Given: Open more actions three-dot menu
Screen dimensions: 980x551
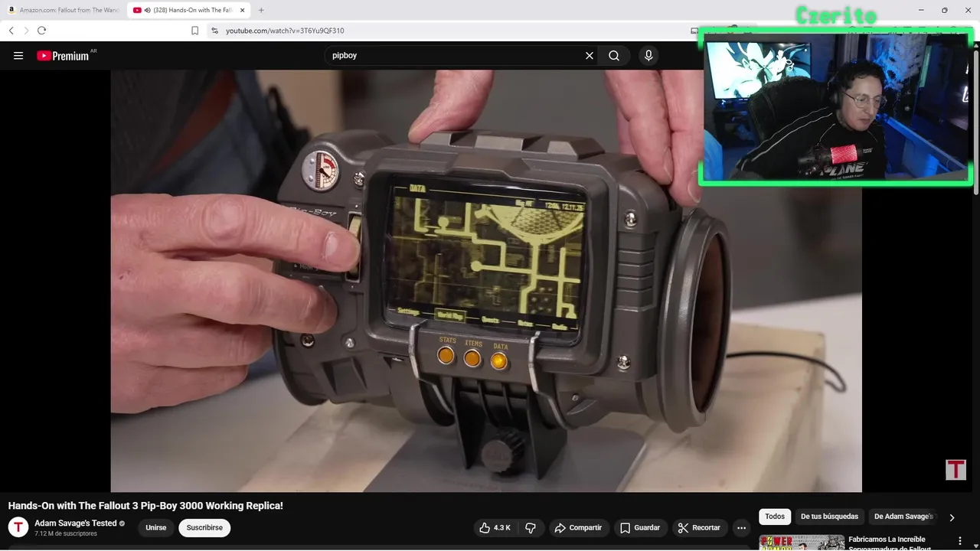Looking at the screenshot, I should [x=741, y=528].
